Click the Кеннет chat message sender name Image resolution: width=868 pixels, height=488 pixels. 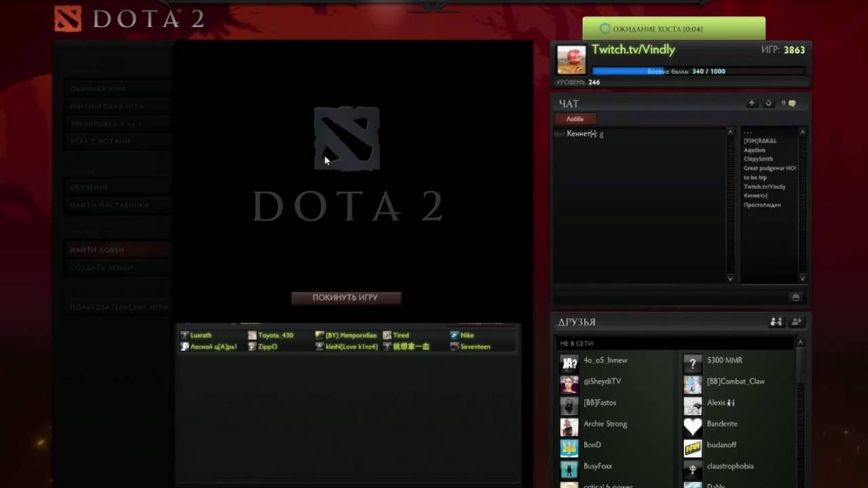point(582,134)
